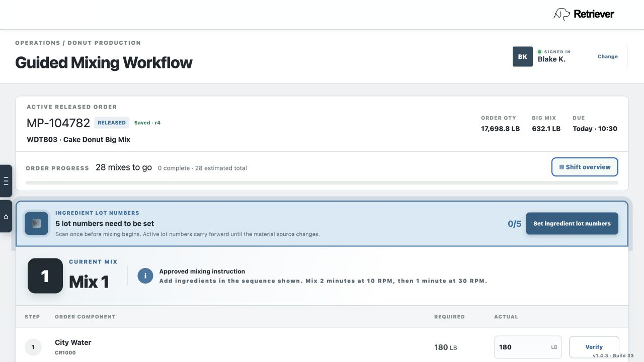Click the 'v1.4.3 · Build 33' version label
Viewport: 644px width, 362px height.
pos(613,355)
